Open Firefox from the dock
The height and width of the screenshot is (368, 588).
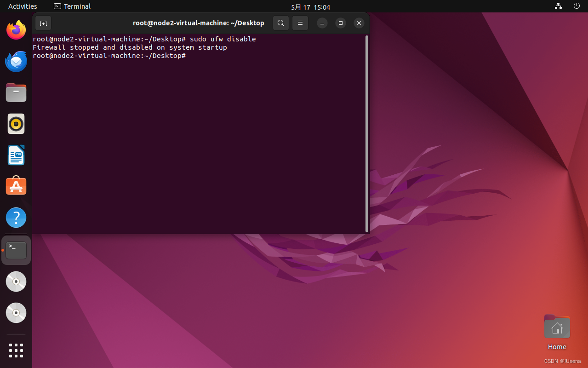coord(16,30)
